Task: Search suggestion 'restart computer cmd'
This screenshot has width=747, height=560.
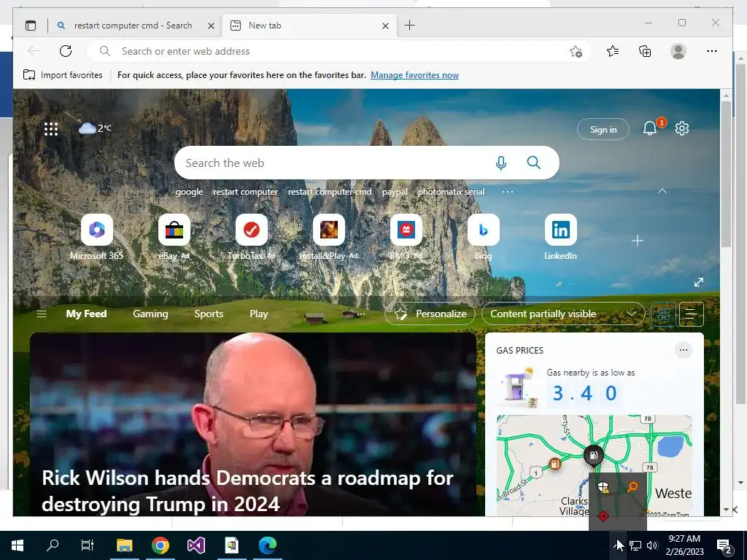Action: (329, 192)
